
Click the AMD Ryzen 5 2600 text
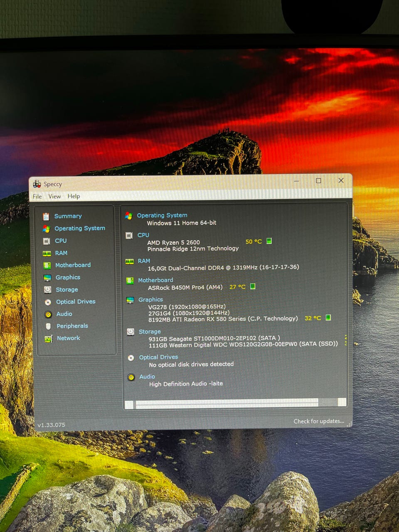173,242
